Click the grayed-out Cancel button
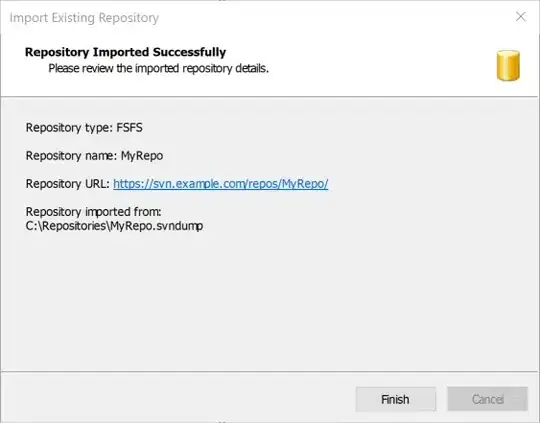 [x=487, y=399]
